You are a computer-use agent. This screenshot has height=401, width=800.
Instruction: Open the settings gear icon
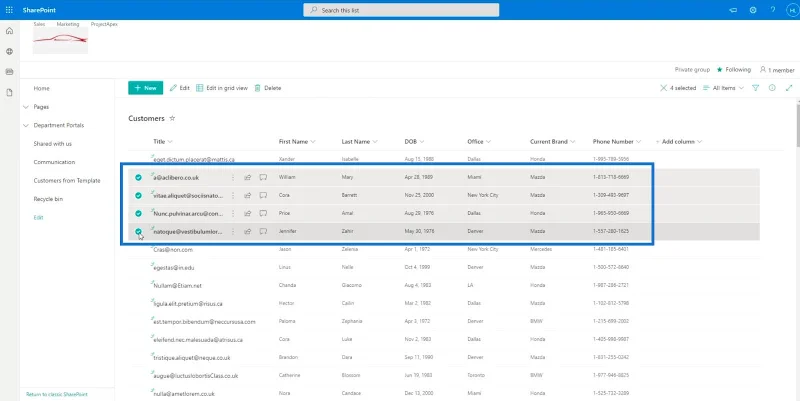click(x=753, y=10)
